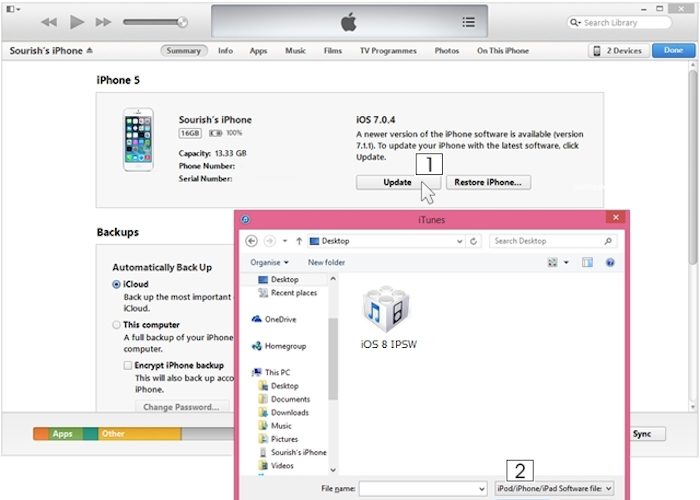Screen dimensions: 700x500
Task: Enable Encrypt iPhone backup checkbox
Action: click(x=128, y=366)
